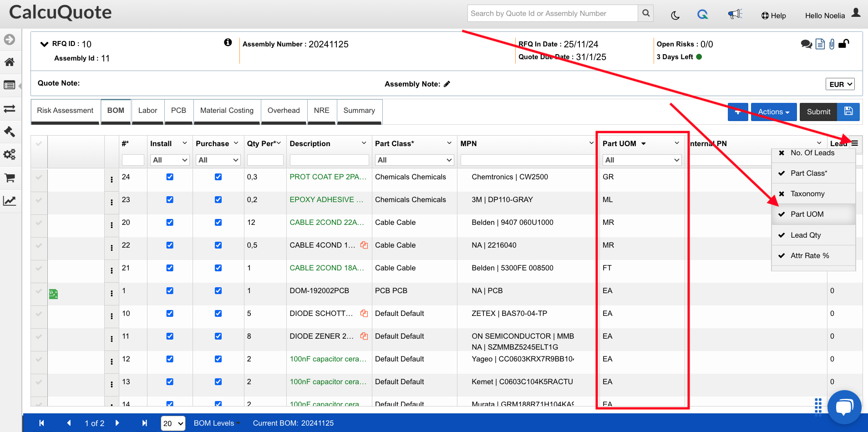Toggle the unlock padlock icon
This screenshot has width=868, height=432.
[844, 44]
